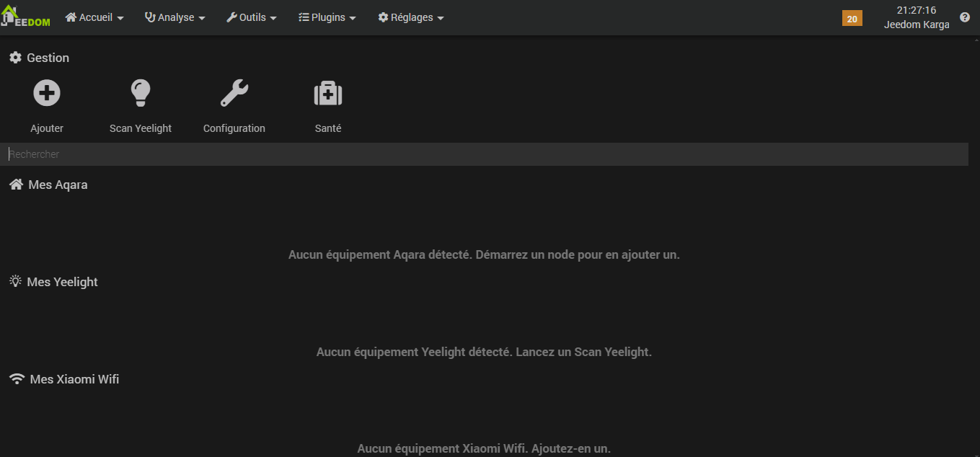
Task: Click the Mes Yeelight heading
Action: click(x=62, y=282)
